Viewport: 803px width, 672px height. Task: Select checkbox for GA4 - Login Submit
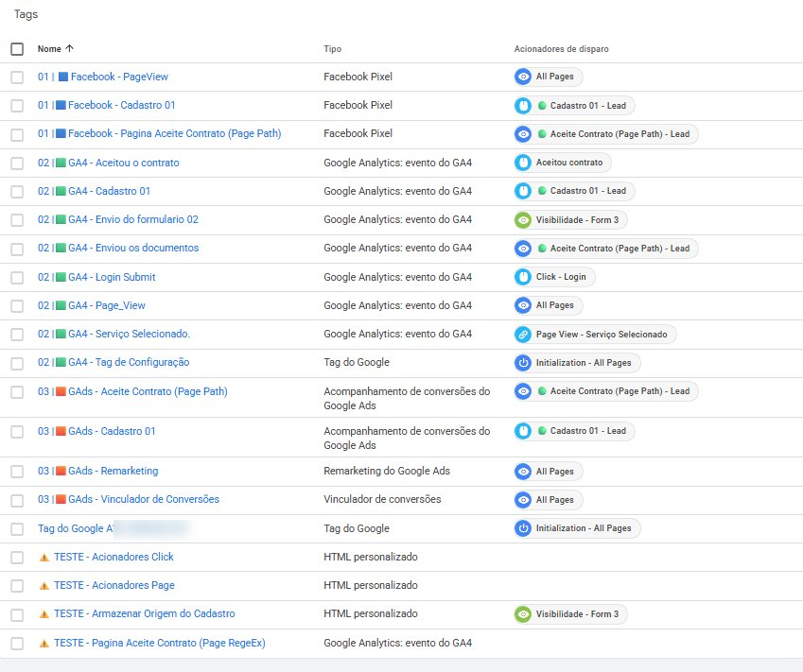point(17,277)
